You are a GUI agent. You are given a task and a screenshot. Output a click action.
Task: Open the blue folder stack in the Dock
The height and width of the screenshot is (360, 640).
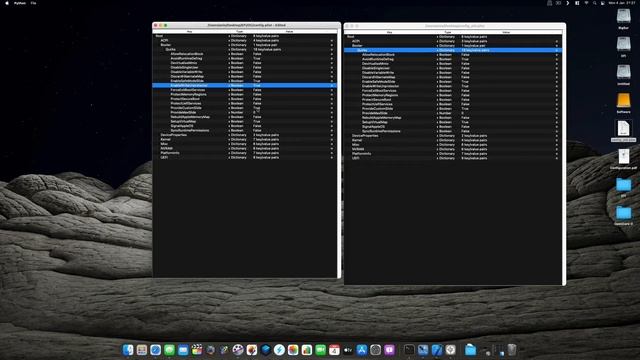(470, 350)
